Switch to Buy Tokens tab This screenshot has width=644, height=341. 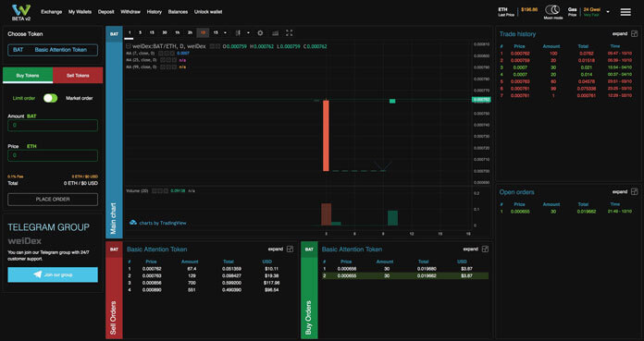28,76
